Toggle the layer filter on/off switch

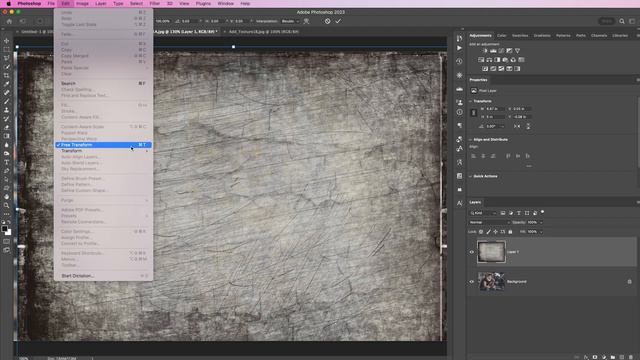click(542, 212)
